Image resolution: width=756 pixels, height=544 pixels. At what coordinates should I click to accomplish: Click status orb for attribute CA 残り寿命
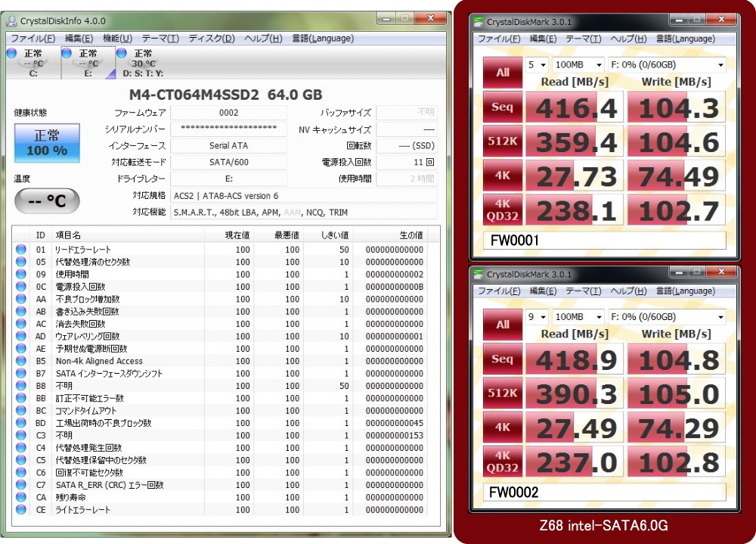coord(20,497)
